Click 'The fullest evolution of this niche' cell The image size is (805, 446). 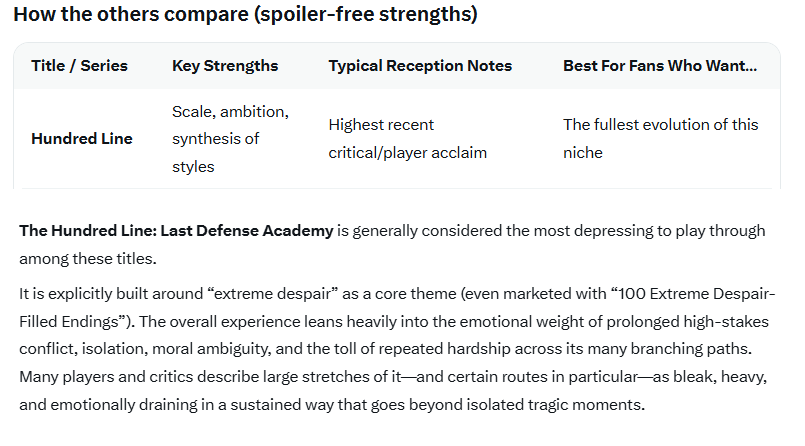pyautogui.click(x=660, y=139)
